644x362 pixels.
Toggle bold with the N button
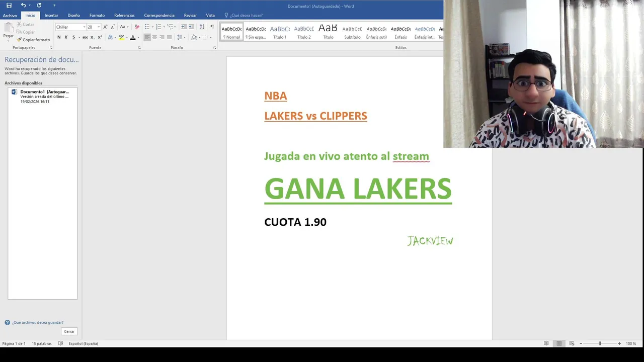click(59, 37)
